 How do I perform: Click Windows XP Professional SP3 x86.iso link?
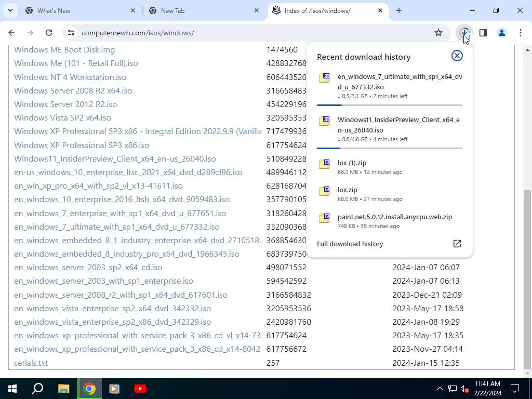pyautogui.click(x=82, y=145)
